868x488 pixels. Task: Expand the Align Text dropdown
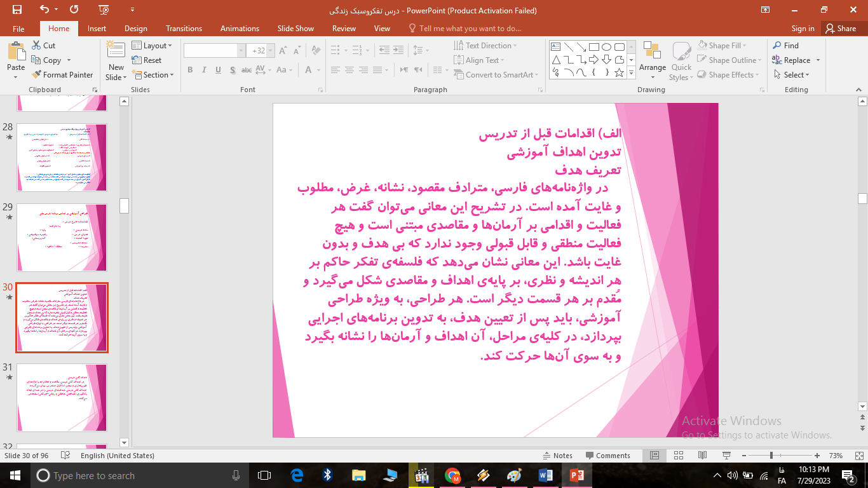479,60
